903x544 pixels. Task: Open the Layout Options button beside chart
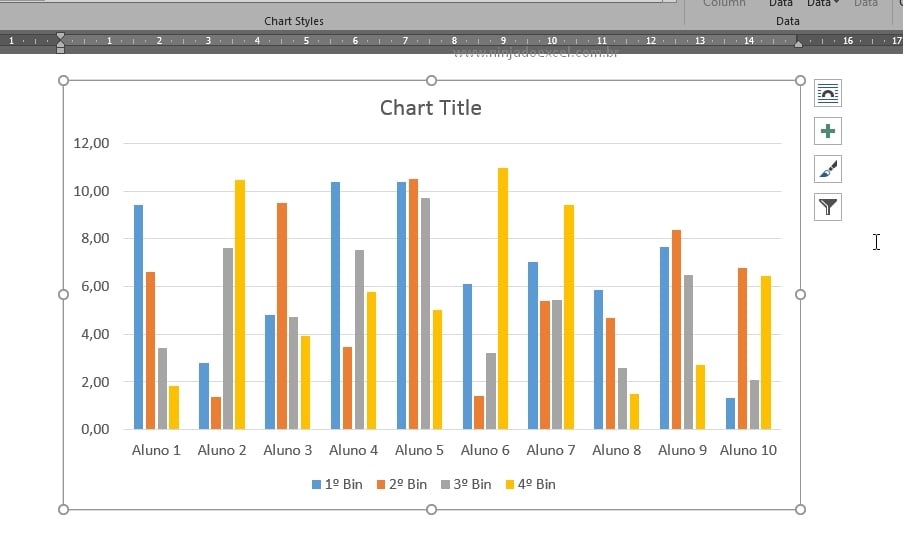(828, 94)
